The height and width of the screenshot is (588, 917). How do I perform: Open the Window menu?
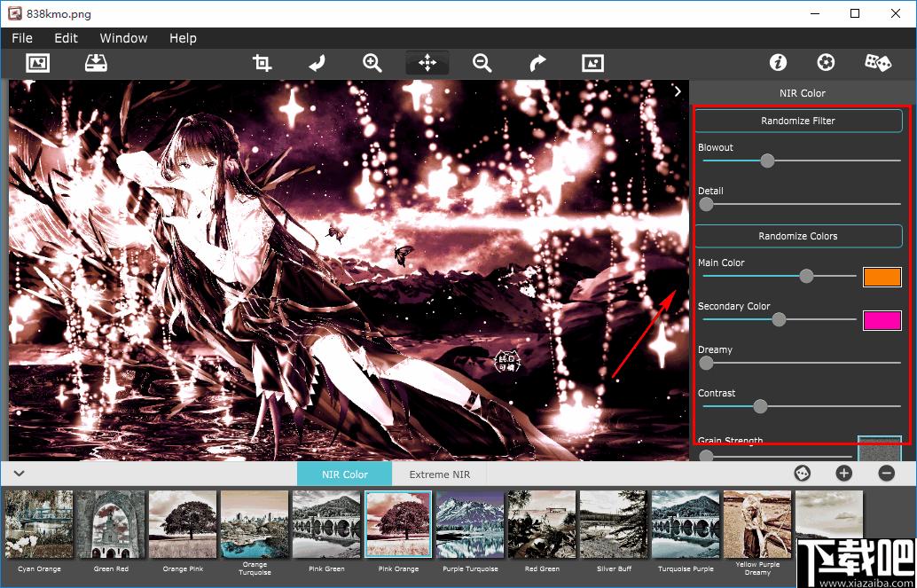point(123,38)
